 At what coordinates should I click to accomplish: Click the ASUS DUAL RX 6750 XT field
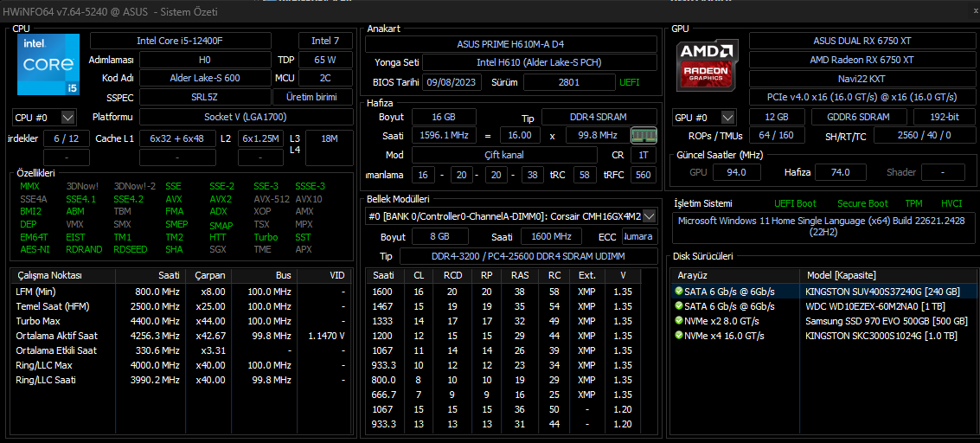click(x=862, y=41)
